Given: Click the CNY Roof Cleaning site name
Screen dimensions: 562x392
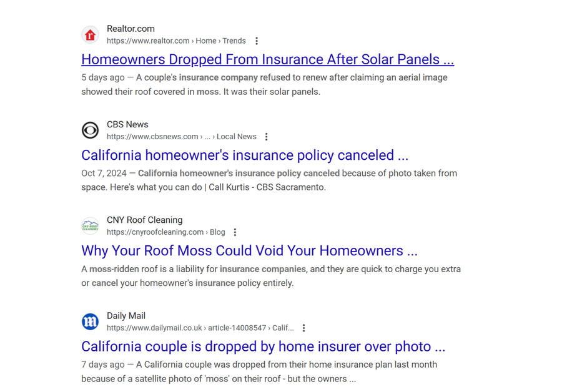Looking at the screenshot, I should tap(144, 220).
